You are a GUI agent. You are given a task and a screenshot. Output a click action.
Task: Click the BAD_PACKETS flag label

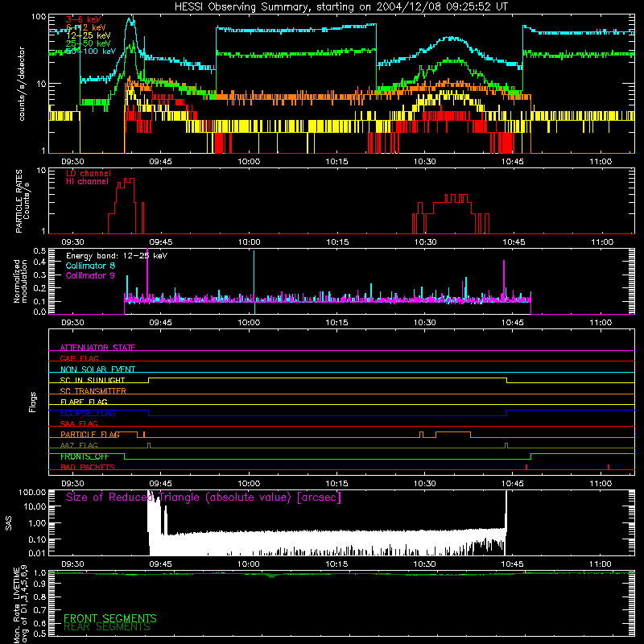click(x=88, y=467)
